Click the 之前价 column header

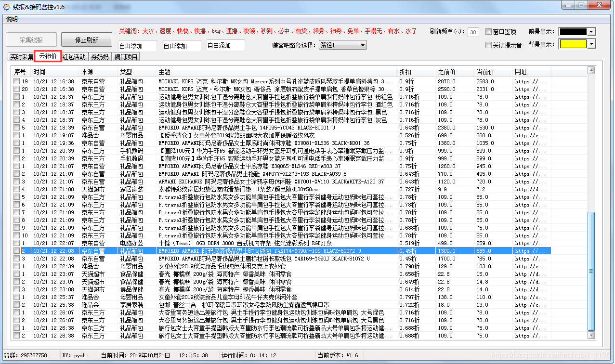click(456, 72)
